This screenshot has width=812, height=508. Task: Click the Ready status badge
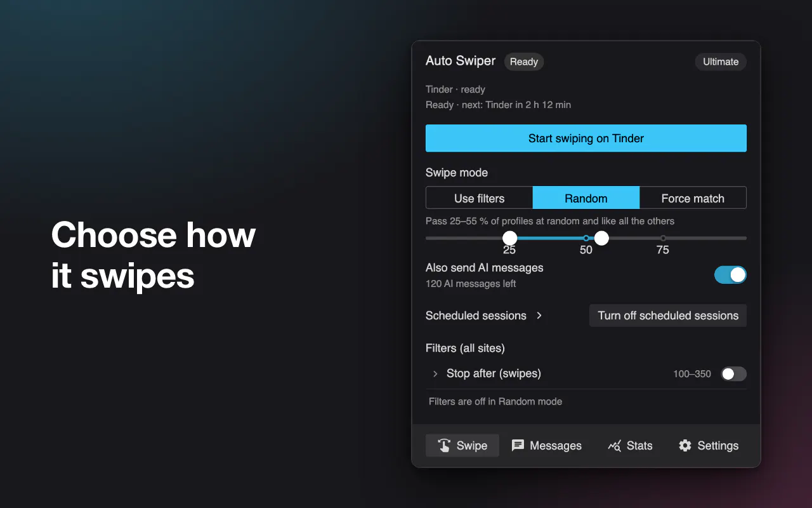coord(524,62)
